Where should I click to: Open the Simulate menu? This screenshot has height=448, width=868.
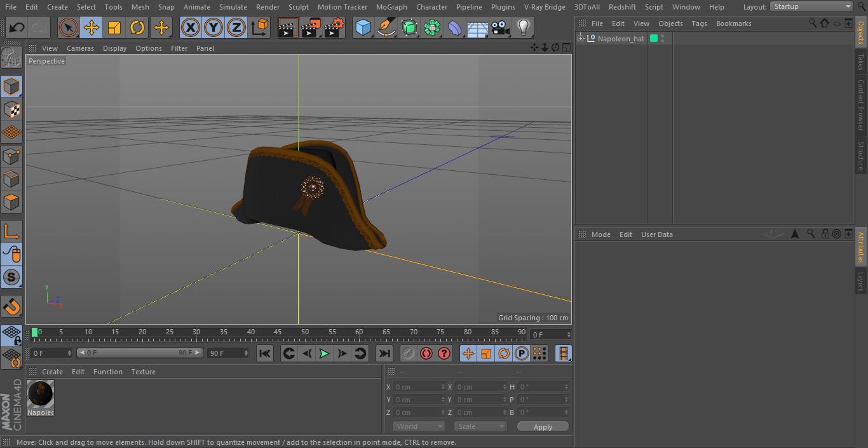pyautogui.click(x=233, y=7)
